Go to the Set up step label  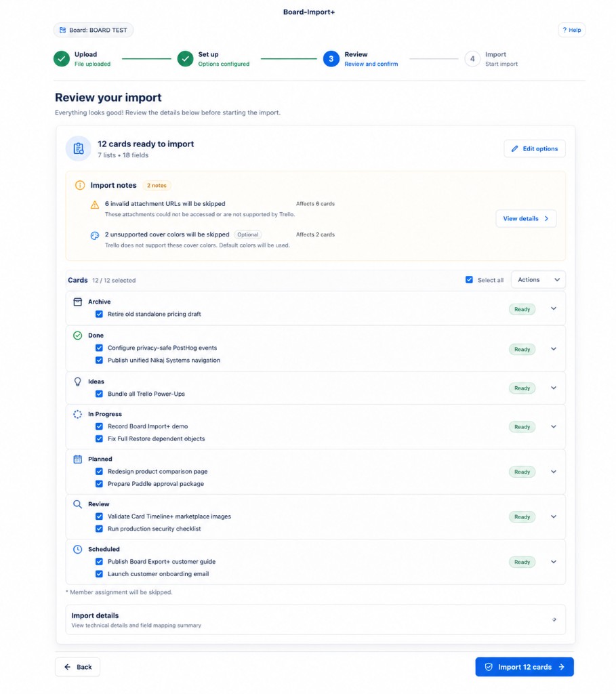[x=208, y=54]
